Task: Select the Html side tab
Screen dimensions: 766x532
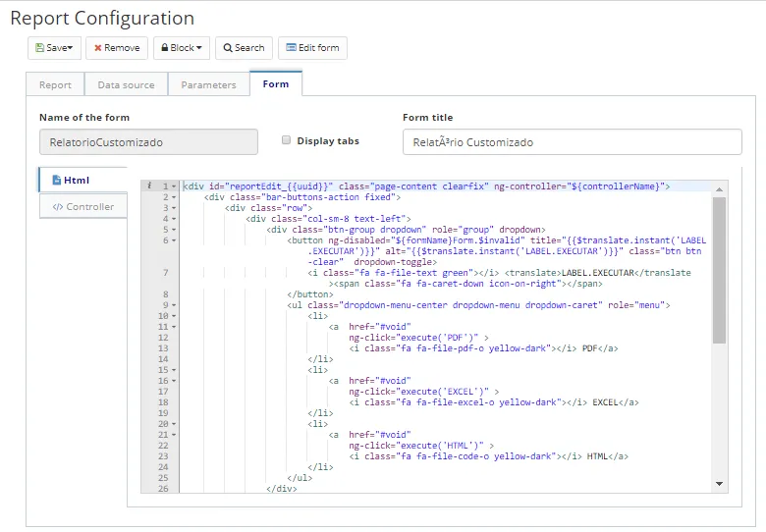Action: point(83,180)
